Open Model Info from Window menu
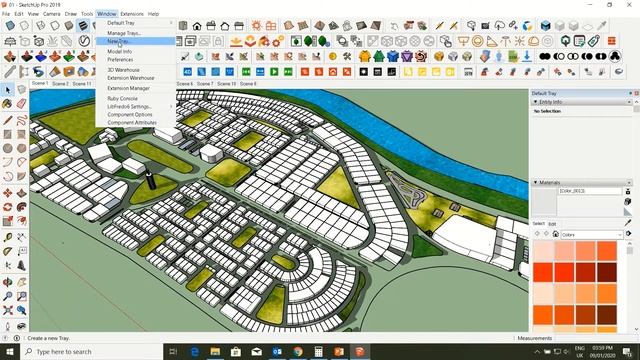Viewport: 640px width, 360px height. 136,51
